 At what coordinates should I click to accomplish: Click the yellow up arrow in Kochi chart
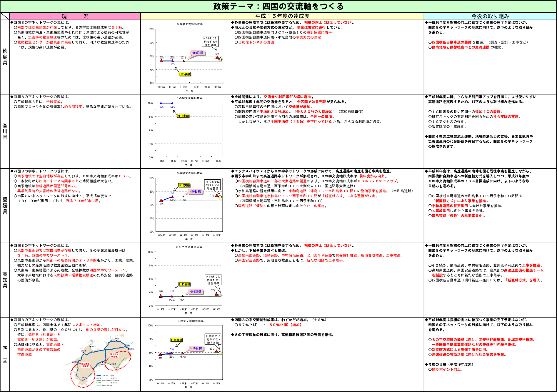[x=220, y=295]
